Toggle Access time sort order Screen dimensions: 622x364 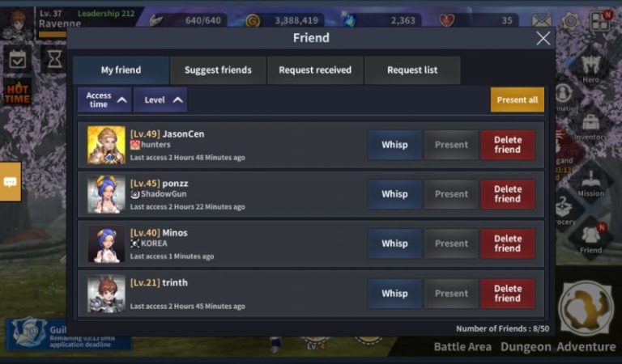click(x=104, y=99)
